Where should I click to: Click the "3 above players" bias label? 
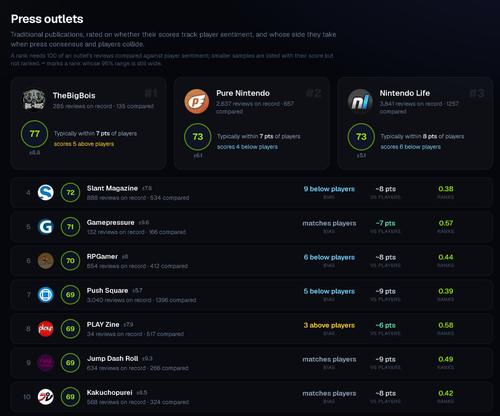(329, 325)
